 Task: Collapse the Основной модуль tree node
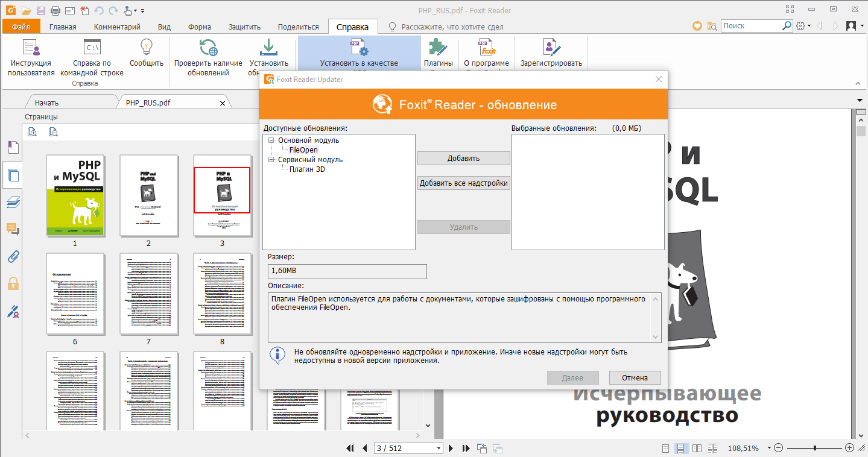pos(271,140)
